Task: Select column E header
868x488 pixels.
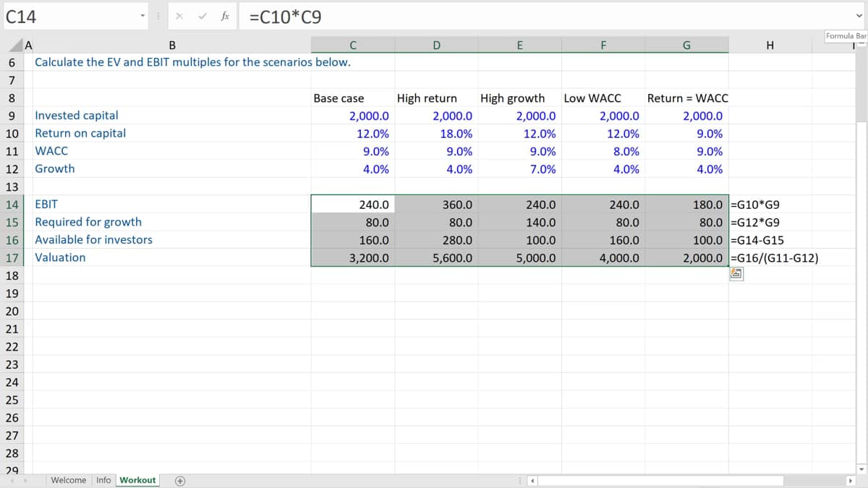Action: pyautogui.click(x=519, y=46)
